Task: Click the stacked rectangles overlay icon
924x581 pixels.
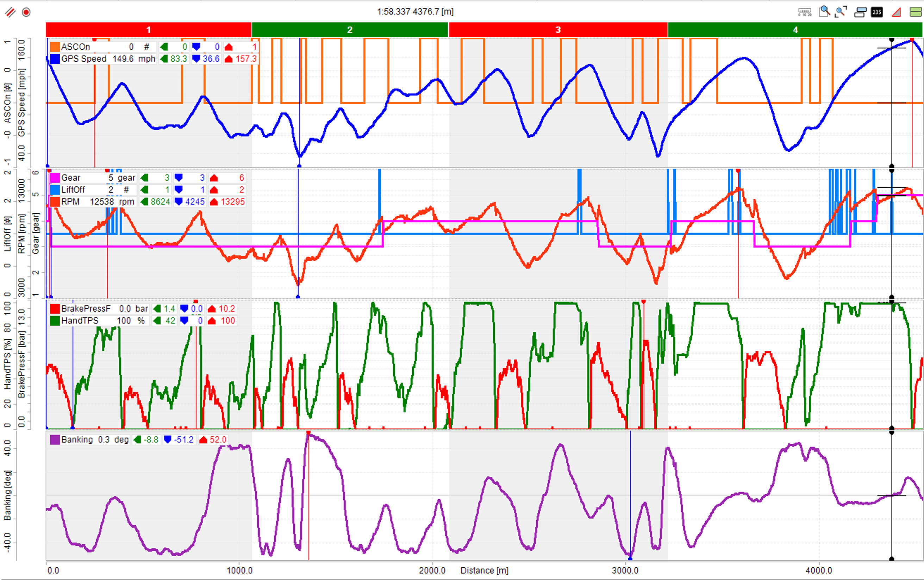Action: 860,12
